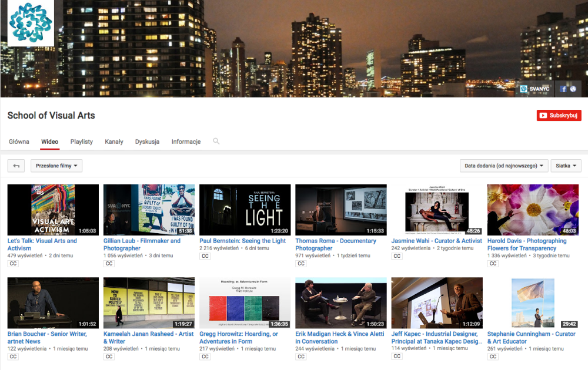Viewport: 588px width, 370px height.
Task: Click title Gillian Laub - Filmmaker and Photographer
Action: pos(142,244)
